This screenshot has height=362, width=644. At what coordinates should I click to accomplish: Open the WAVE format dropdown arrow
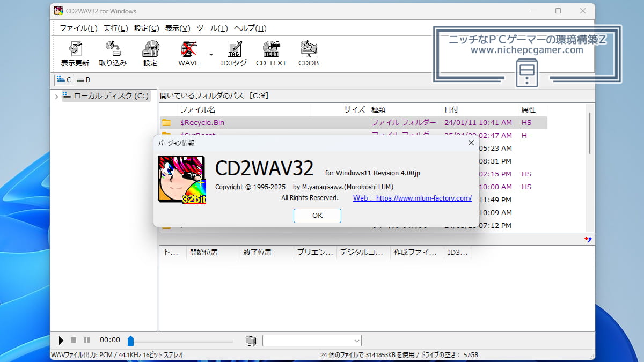pos(211,54)
